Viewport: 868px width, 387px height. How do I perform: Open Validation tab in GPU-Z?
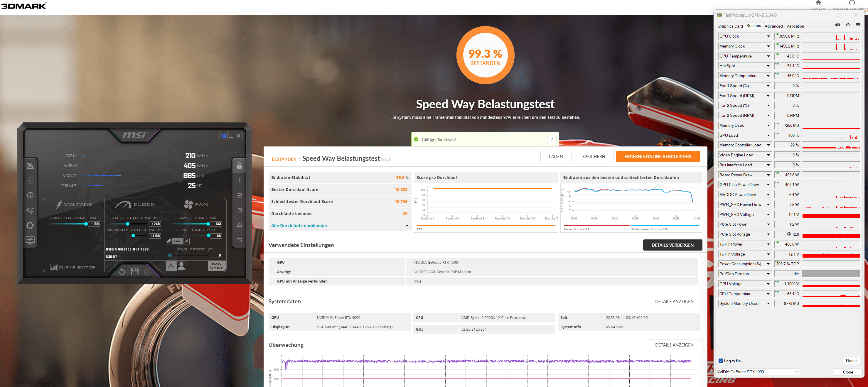point(795,26)
